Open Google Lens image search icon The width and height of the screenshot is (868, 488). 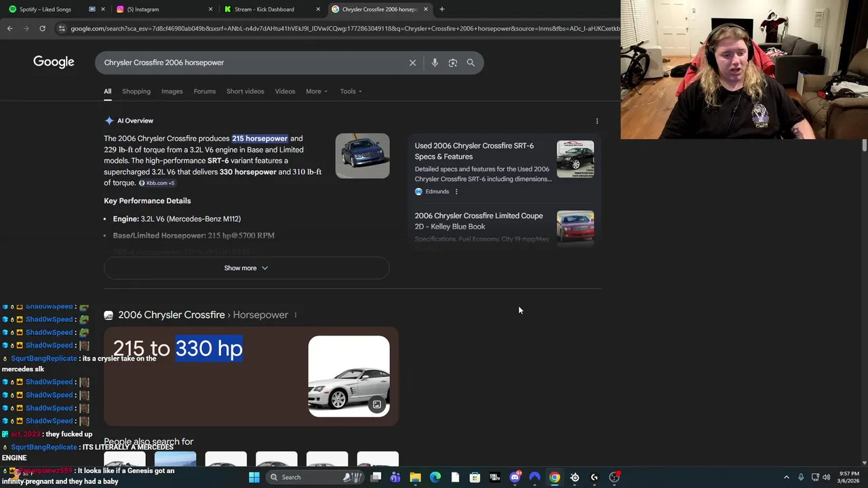[x=453, y=62]
